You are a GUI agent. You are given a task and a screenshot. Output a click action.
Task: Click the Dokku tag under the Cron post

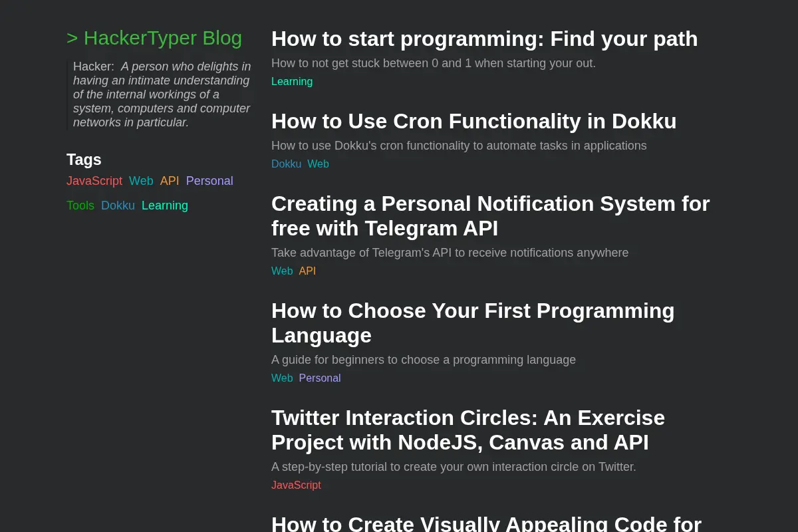[286, 164]
